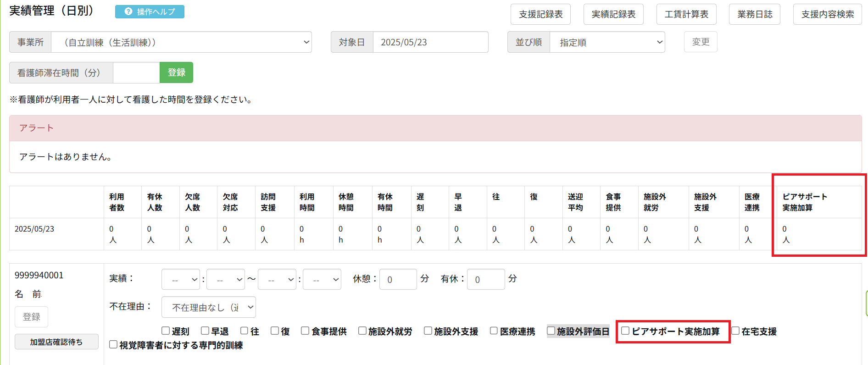Tick the 遅刻 checkbox
The height and width of the screenshot is (365, 868).
tap(166, 331)
